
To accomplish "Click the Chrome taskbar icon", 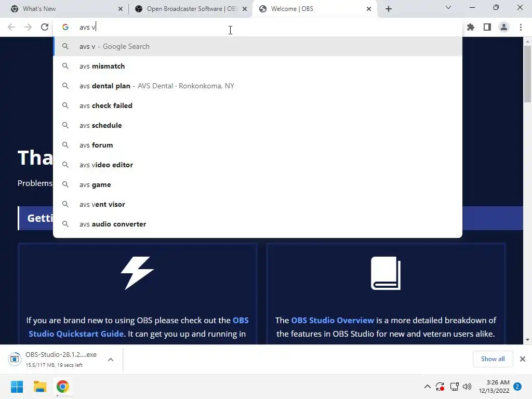I will coord(63,387).
